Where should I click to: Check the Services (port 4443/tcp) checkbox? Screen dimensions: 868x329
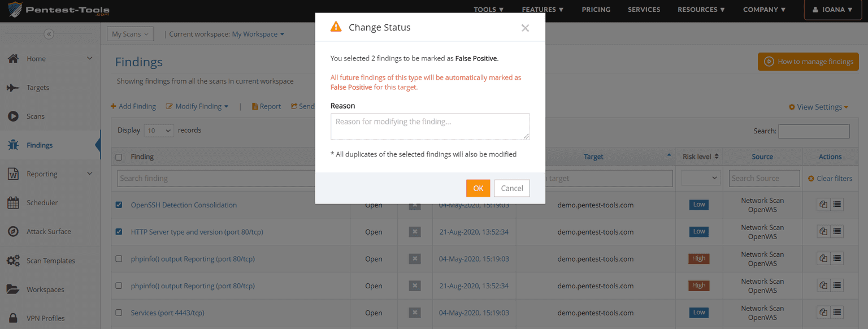pyautogui.click(x=119, y=313)
